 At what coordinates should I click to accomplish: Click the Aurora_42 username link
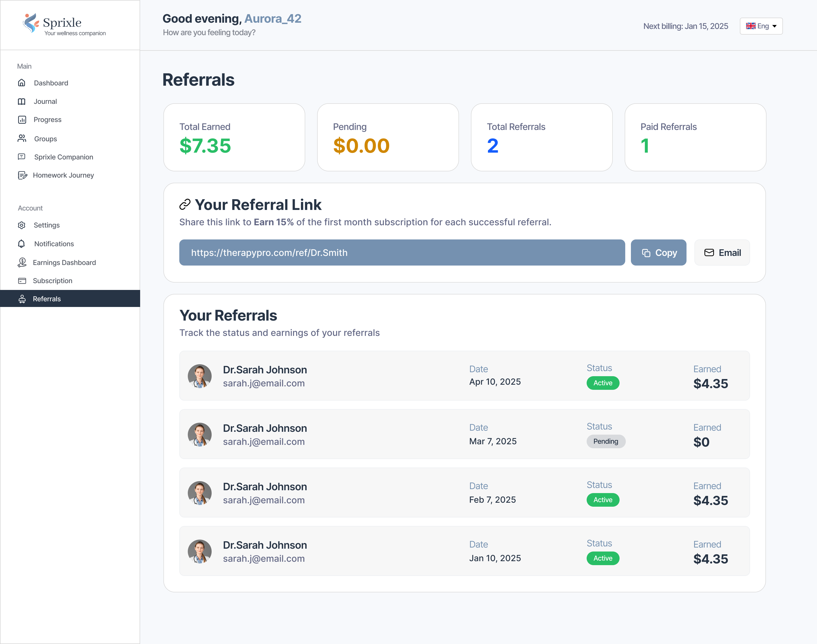[x=273, y=18]
